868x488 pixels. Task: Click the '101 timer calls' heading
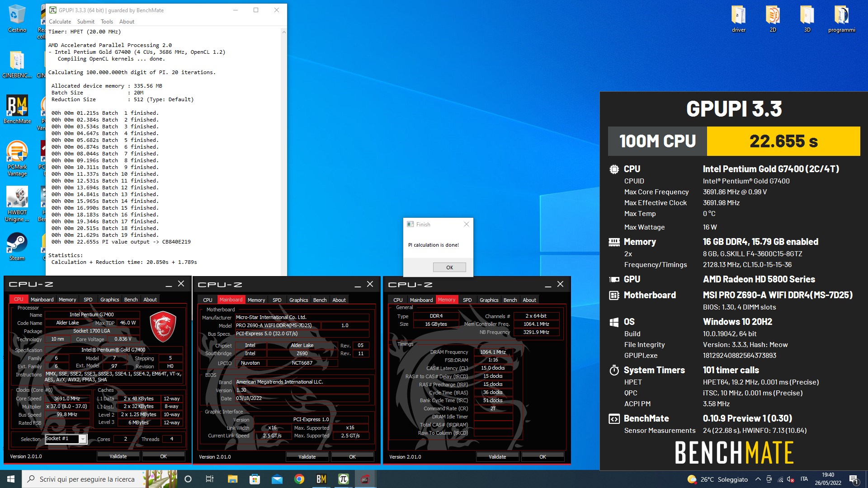pos(731,370)
